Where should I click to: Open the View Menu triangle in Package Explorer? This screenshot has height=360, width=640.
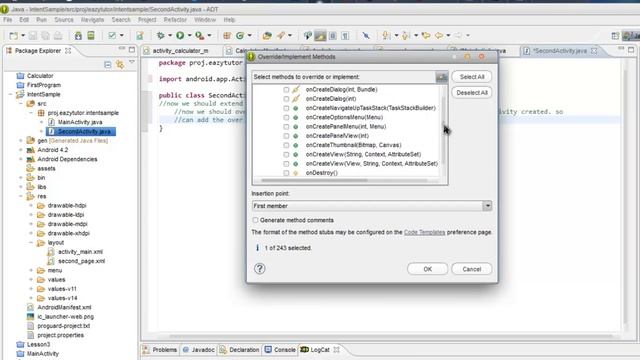tap(131, 62)
